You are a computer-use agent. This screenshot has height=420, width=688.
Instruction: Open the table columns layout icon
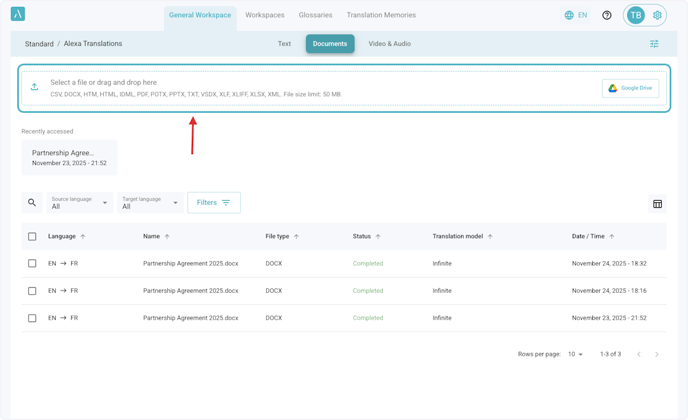657,204
